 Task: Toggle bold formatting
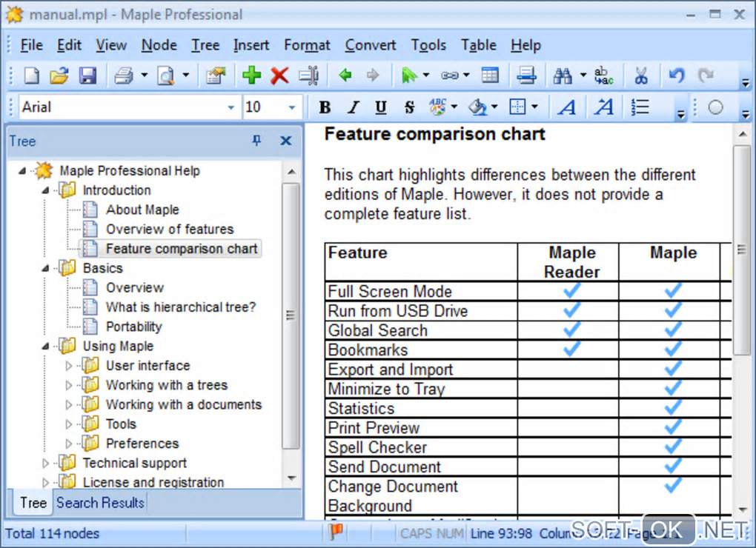325,107
